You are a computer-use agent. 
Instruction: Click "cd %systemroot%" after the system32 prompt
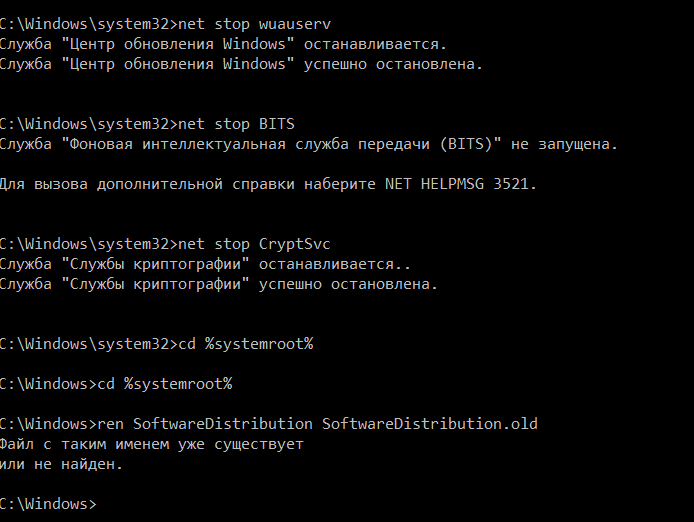[245, 344]
